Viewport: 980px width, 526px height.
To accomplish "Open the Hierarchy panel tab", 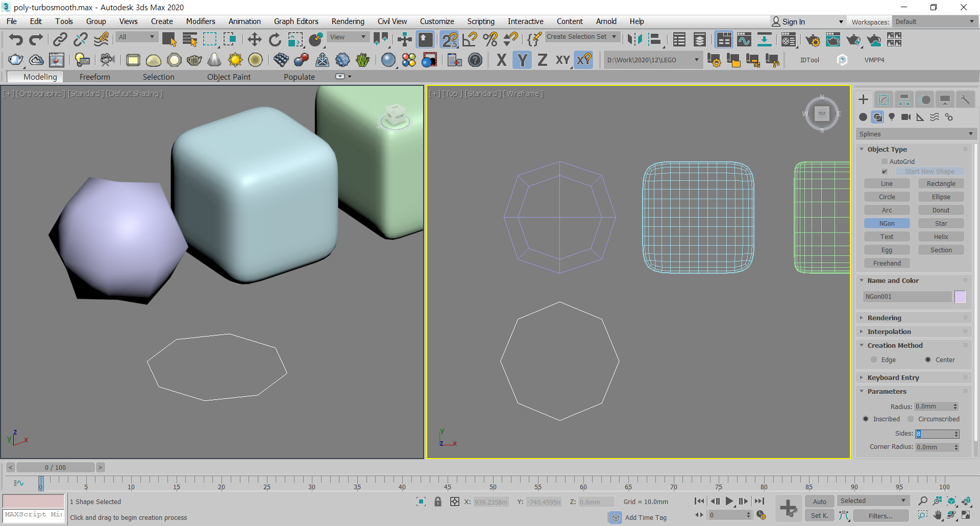I will [x=904, y=100].
